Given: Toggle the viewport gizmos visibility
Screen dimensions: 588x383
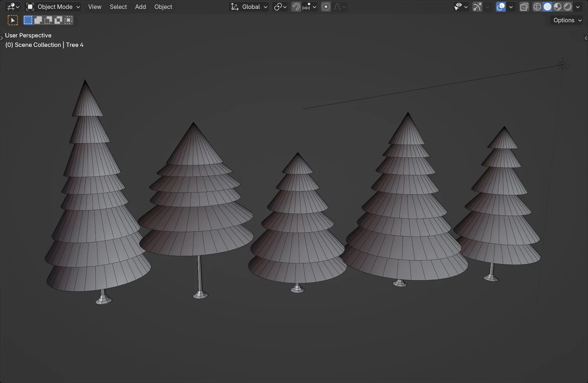Looking at the screenshot, I should [x=477, y=7].
